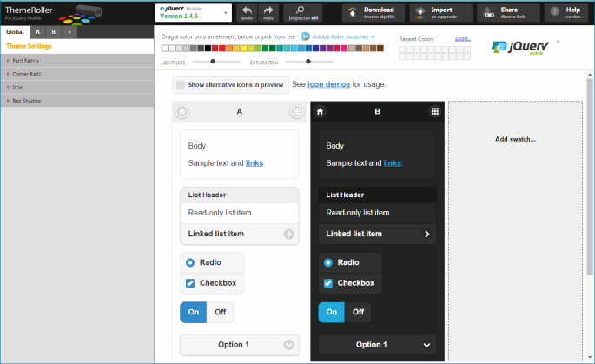
Task: Open the Help center
Action: pos(566,12)
